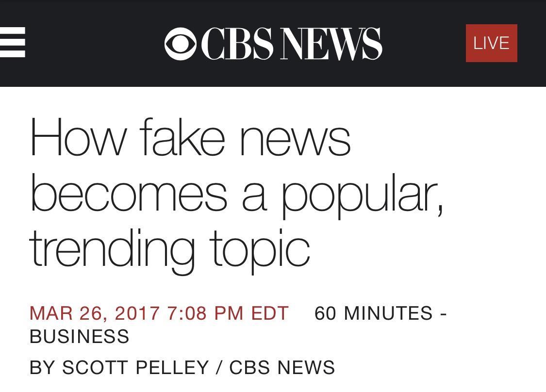Image resolution: width=546 pixels, height=392 pixels.
Task: Click header space between menu and logo
Action: pyautogui.click(x=95, y=44)
